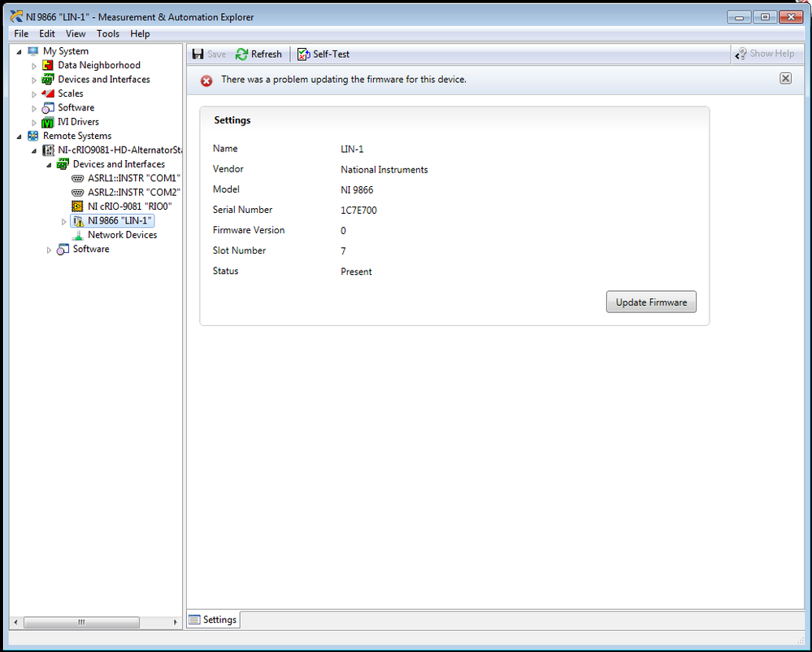Click the NI cRIO-9081 RIO0 icon

point(78,206)
